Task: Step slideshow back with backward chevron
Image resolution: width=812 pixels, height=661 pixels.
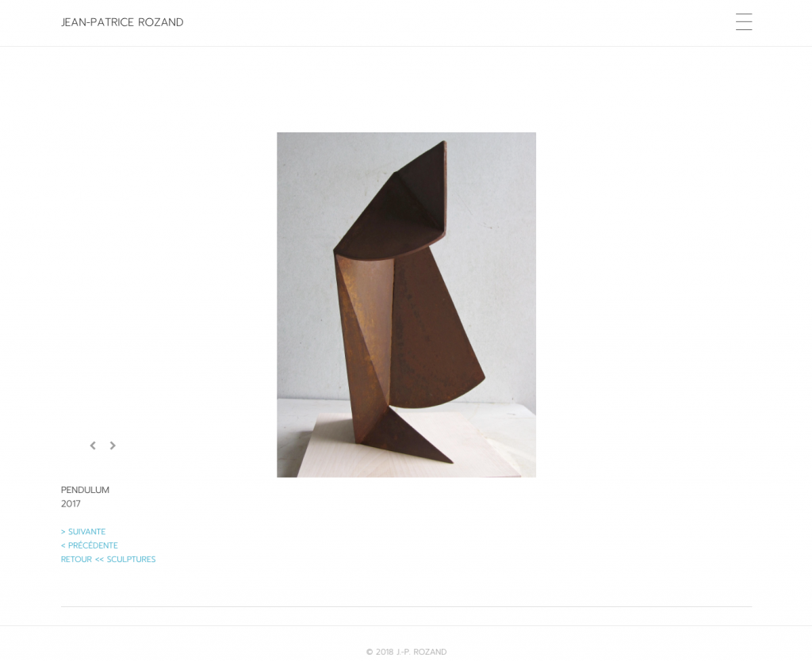Action: coord(93,445)
